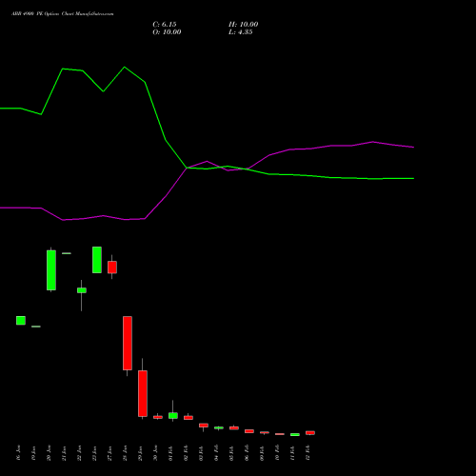The image size is (476, 476).
Task: Click the open value 'O: 10.00'
Action: 167,32
